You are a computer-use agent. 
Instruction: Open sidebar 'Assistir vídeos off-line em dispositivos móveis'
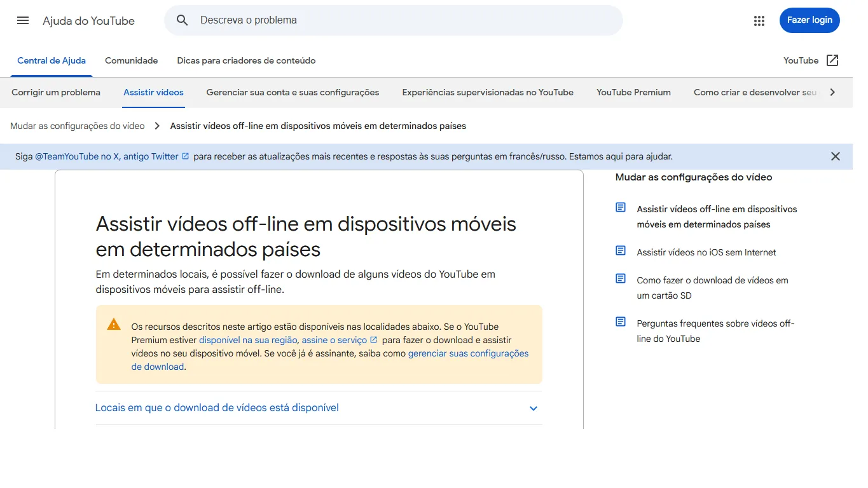[x=717, y=217]
